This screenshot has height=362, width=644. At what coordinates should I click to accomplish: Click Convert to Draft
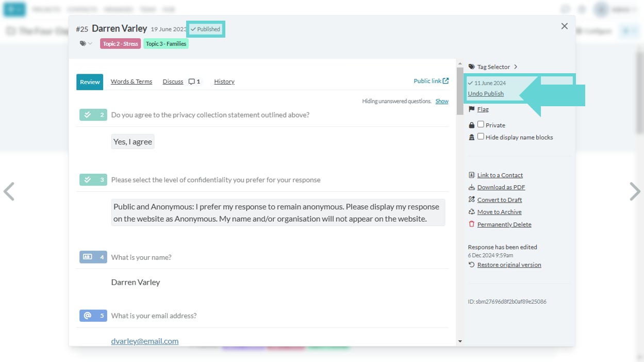point(500,200)
